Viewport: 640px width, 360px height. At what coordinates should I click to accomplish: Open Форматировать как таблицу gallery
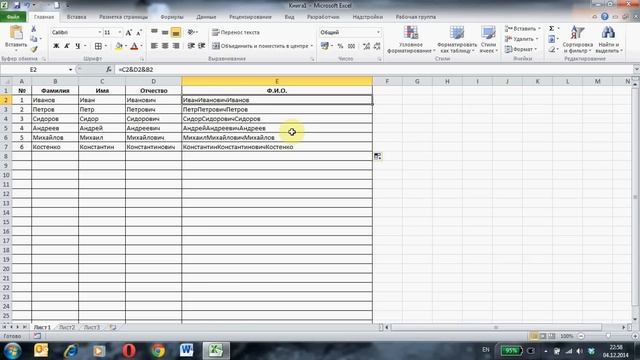457,39
